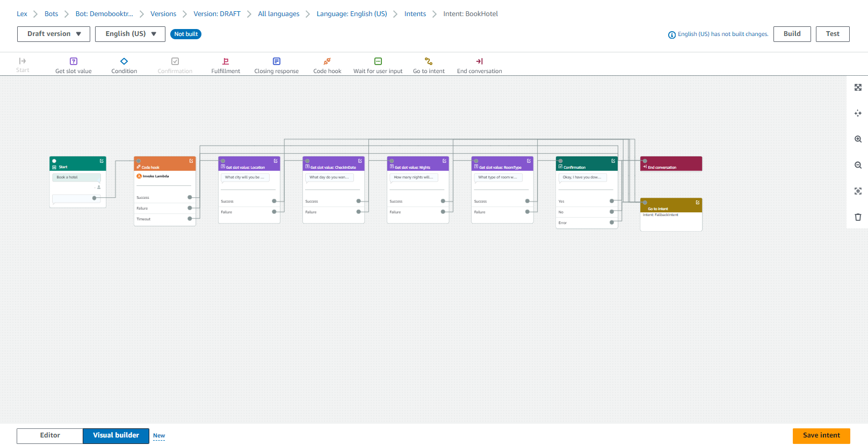Click Nights node Success output port
Viewport: 868px width, 445px height.
click(443, 201)
